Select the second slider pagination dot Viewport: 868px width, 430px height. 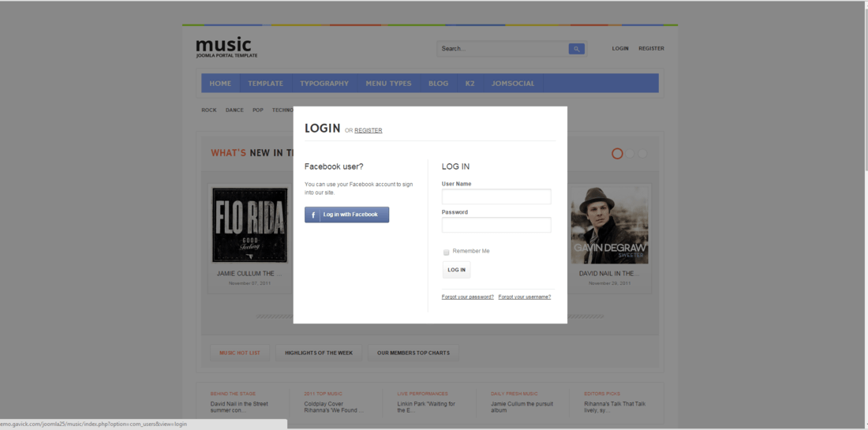coord(630,153)
